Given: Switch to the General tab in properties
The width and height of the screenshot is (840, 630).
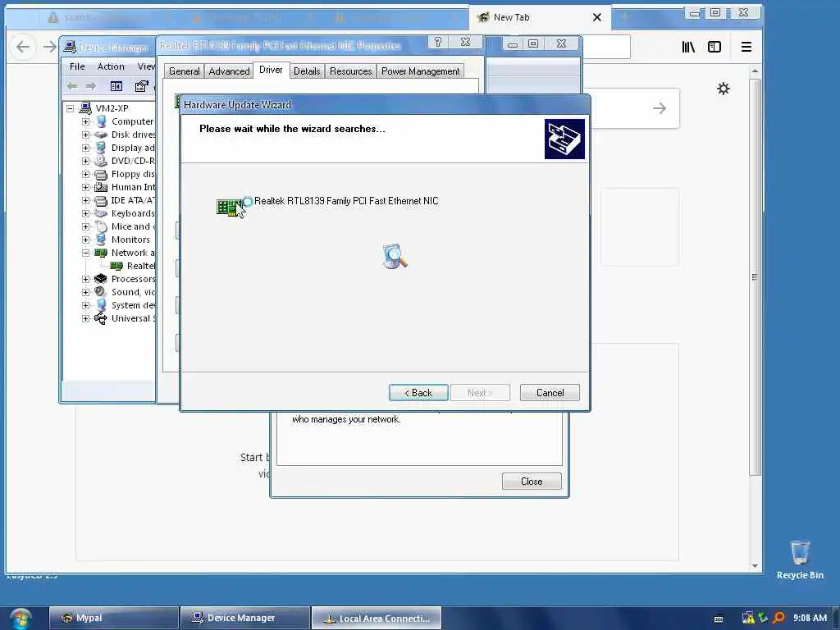Looking at the screenshot, I should [184, 71].
